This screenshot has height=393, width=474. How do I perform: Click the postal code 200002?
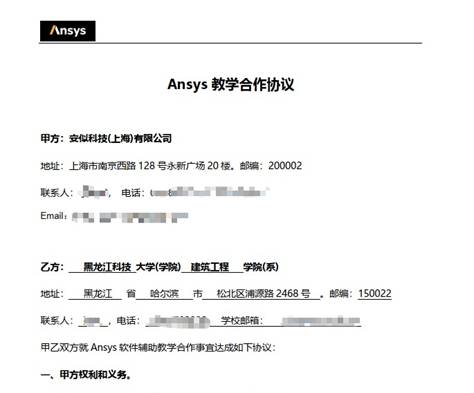pos(285,166)
